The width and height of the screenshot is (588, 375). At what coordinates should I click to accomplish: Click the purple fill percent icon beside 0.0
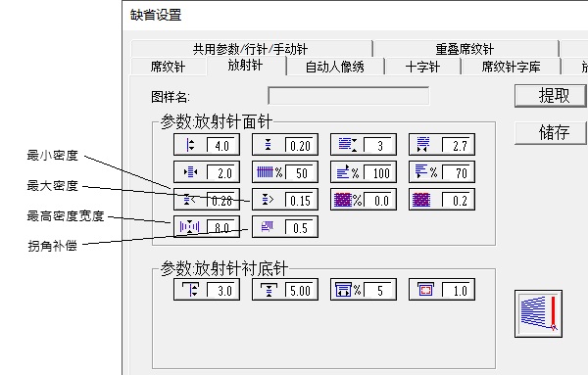(x=348, y=200)
